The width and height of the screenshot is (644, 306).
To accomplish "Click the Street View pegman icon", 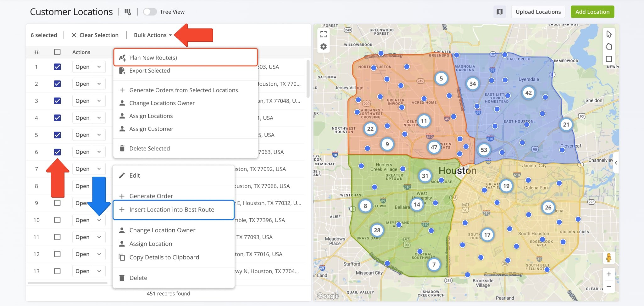I will pyautogui.click(x=609, y=258).
